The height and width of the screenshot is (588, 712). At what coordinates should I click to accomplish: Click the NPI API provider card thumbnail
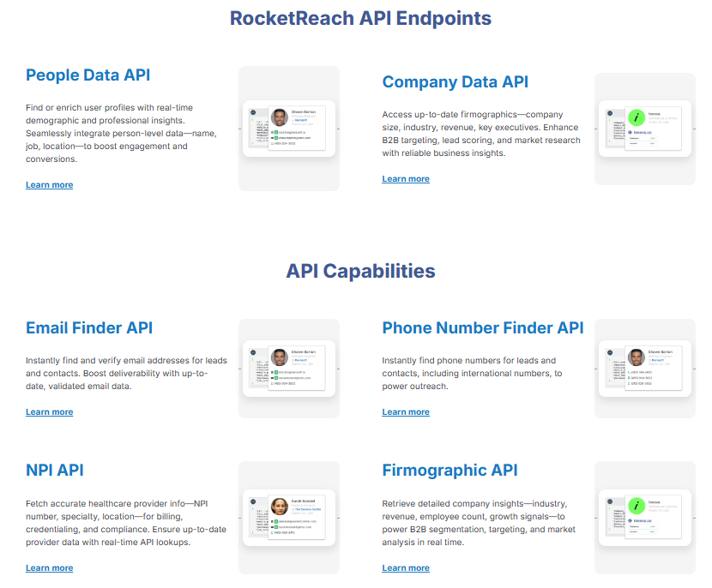coord(289,518)
